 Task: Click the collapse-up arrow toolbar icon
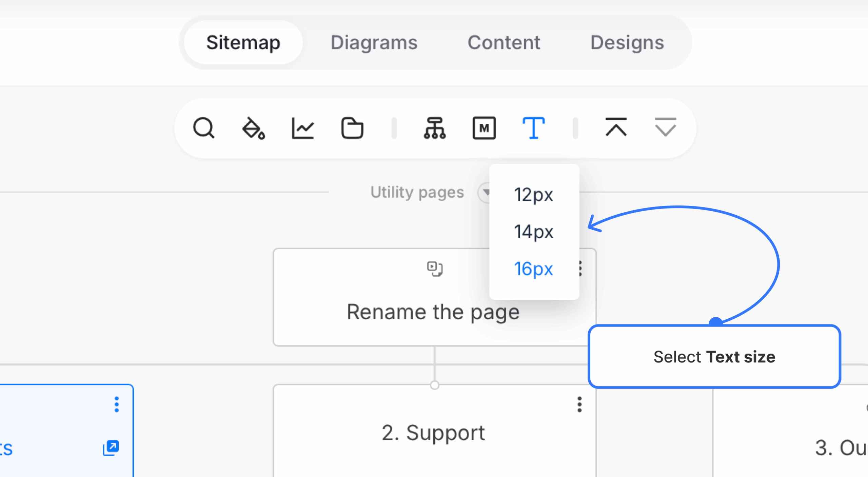coord(616,127)
